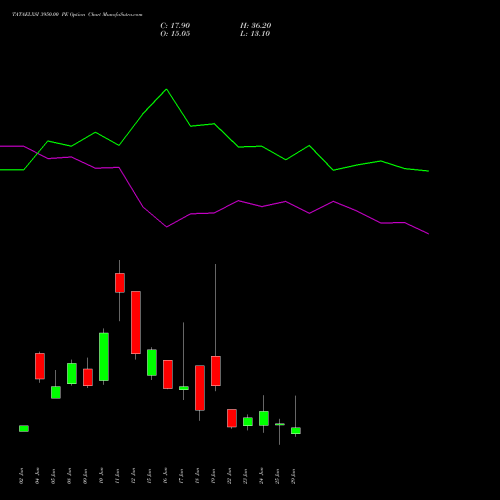Click the date label starting with 29
The height and width of the screenshot is (500, 500).
(x=293, y=476)
